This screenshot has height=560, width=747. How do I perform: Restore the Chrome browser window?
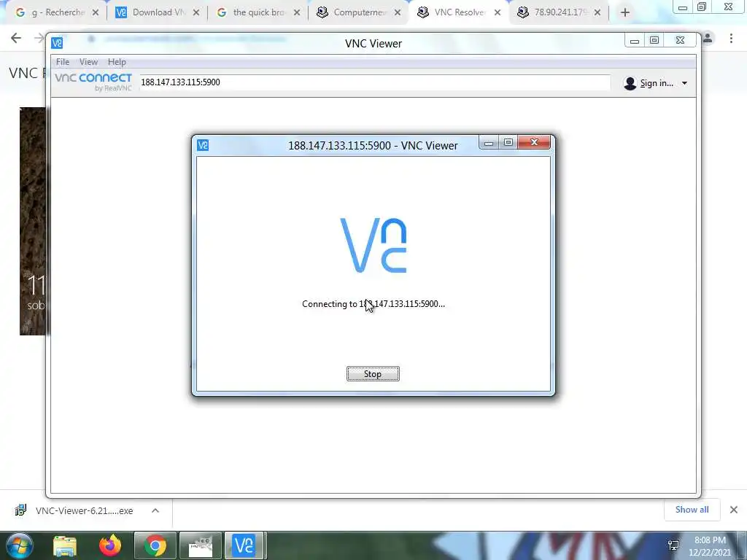pyautogui.click(x=702, y=7)
